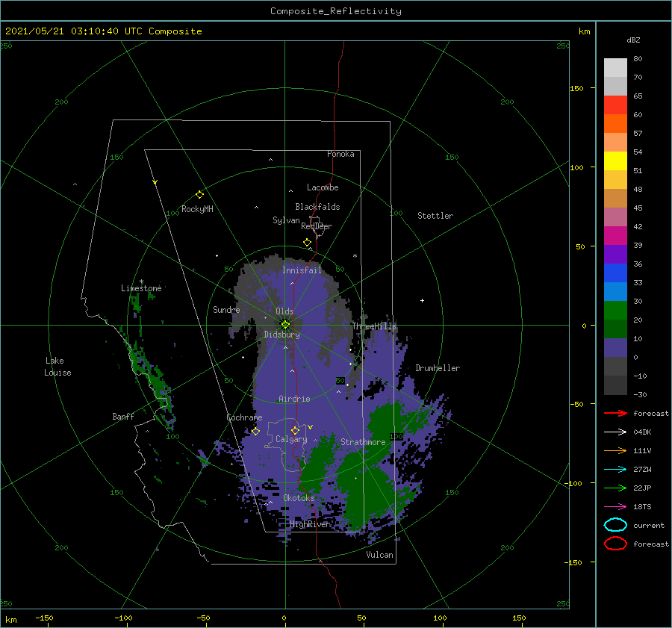Click the Okotoks town label
Image resolution: width=672 pixels, height=628 pixels.
[299, 498]
